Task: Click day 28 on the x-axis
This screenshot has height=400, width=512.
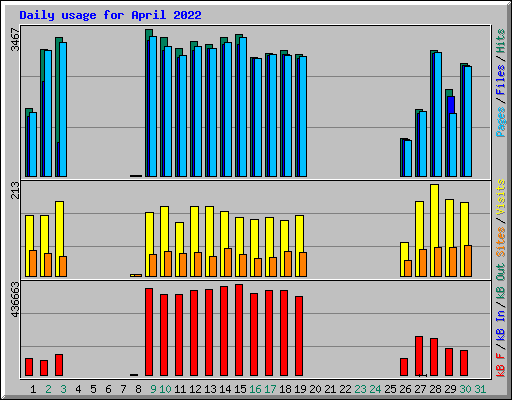Action: pyautogui.click(x=435, y=389)
